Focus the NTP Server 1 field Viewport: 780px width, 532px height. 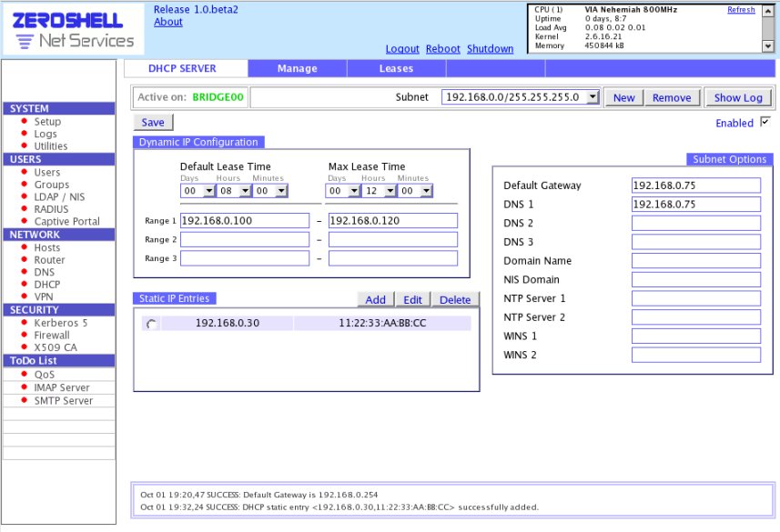tap(696, 298)
